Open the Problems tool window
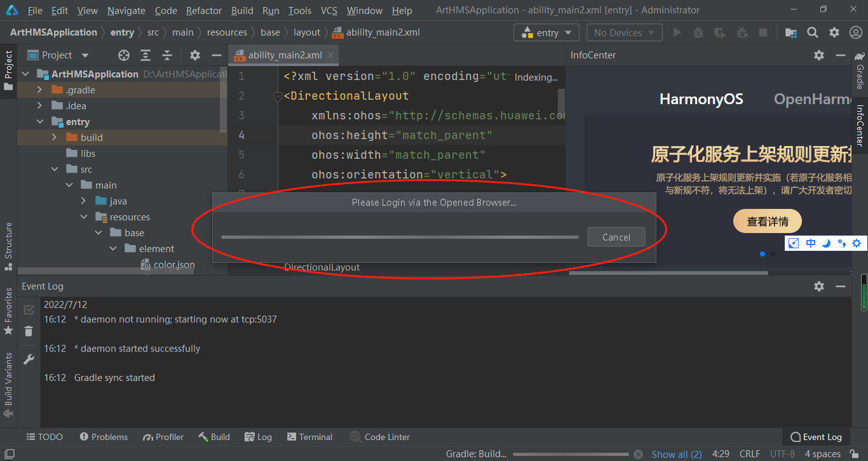Screen dimensions: 868x461 (104, 437)
